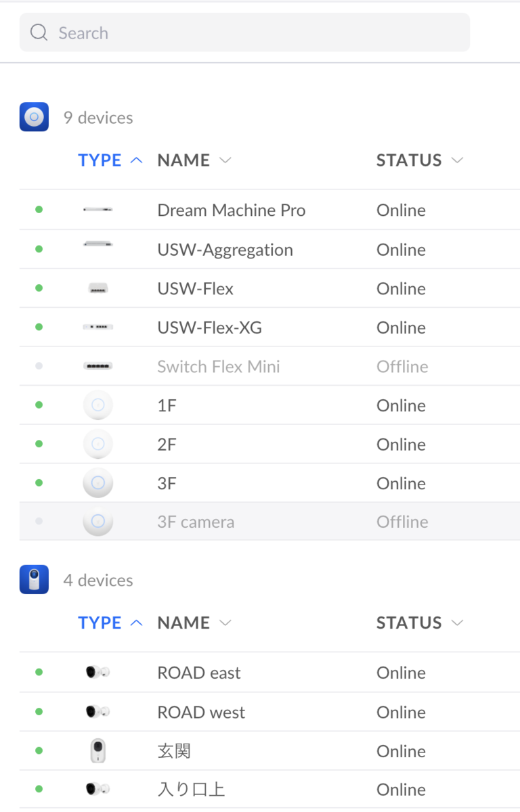Open the 玄関 camera name
Screen dimensions: 520x812
click(174, 751)
